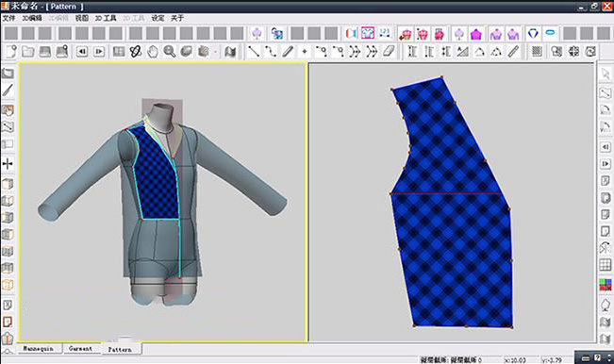
Task: Click the wireframe mesh view icon
Action: [204, 51]
